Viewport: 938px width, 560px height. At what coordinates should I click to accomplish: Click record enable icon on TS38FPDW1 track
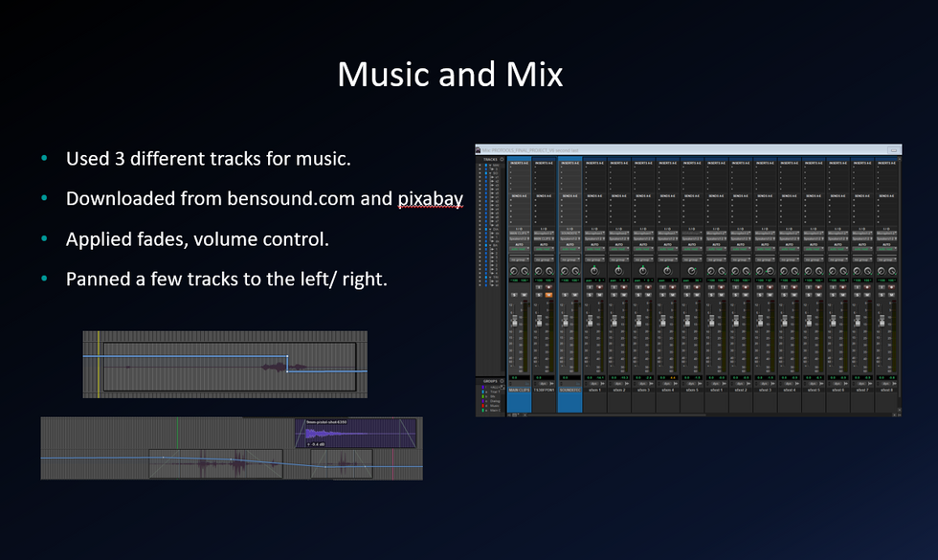(x=548, y=287)
